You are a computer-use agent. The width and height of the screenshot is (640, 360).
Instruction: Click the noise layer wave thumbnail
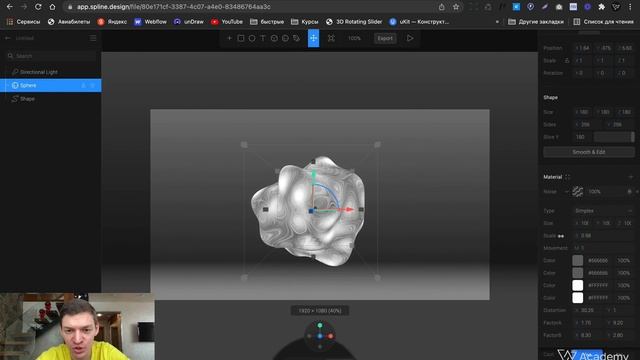coord(577,191)
